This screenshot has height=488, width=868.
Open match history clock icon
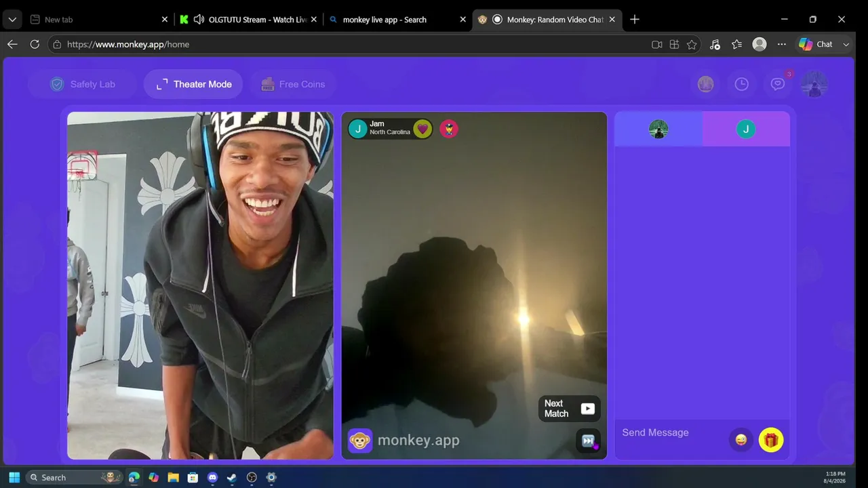[x=742, y=84]
